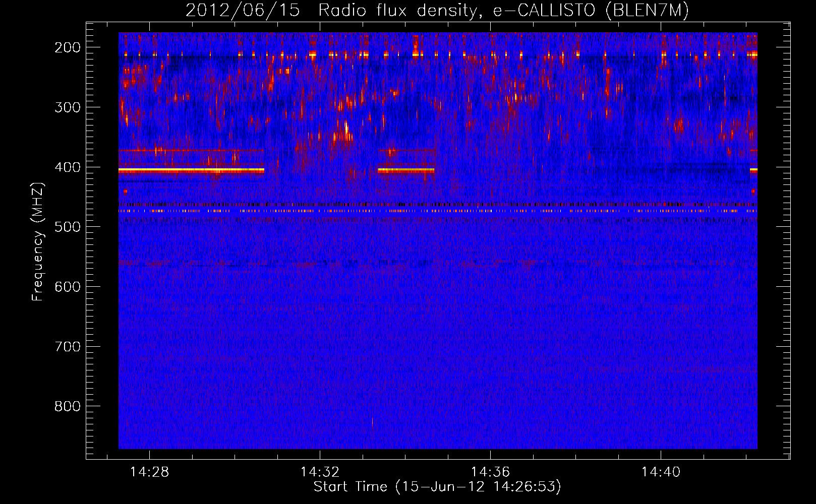Click the 800 frequency tick label
Viewport: 816px width, 504px height.
coord(68,406)
